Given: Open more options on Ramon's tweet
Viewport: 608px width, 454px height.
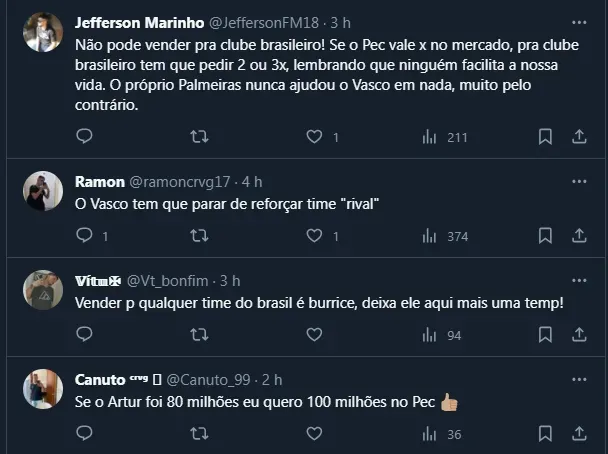Looking at the screenshot, I should tap(579, 181).
